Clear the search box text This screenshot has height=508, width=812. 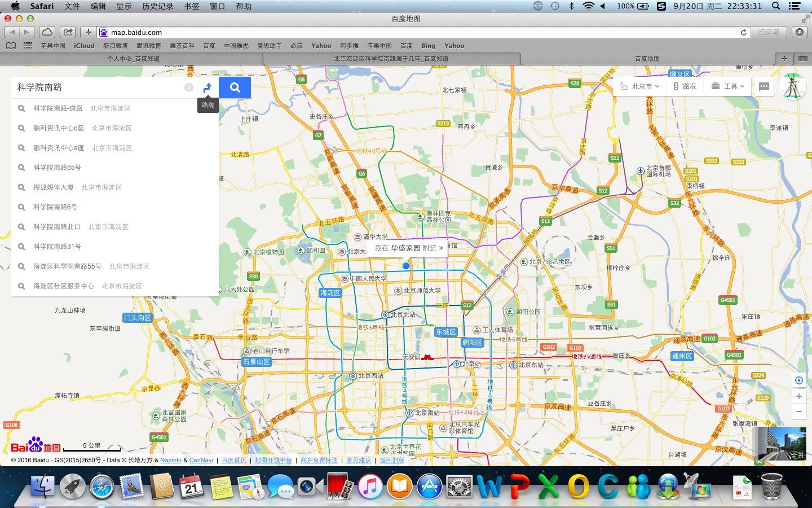pos(189,87)
